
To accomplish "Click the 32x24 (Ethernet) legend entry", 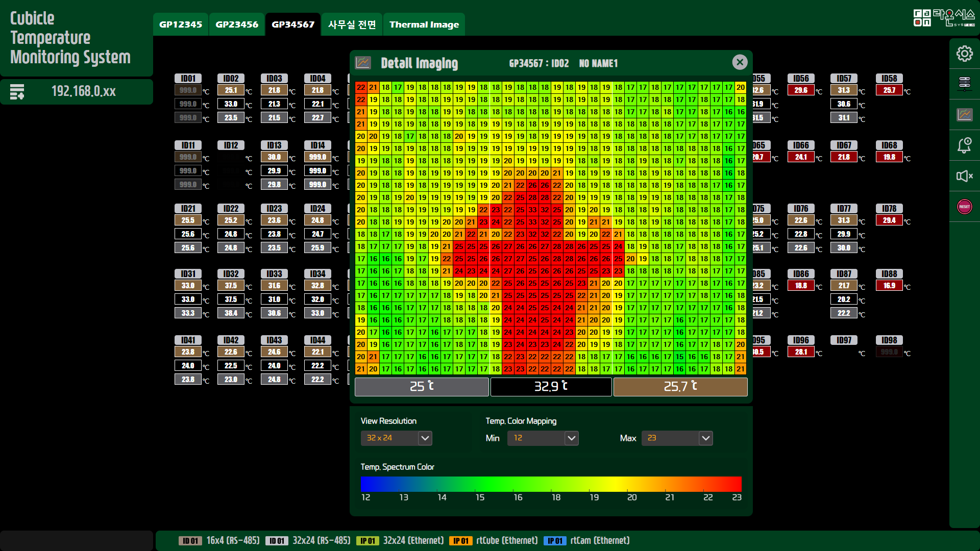I will [x=413, y=540].
